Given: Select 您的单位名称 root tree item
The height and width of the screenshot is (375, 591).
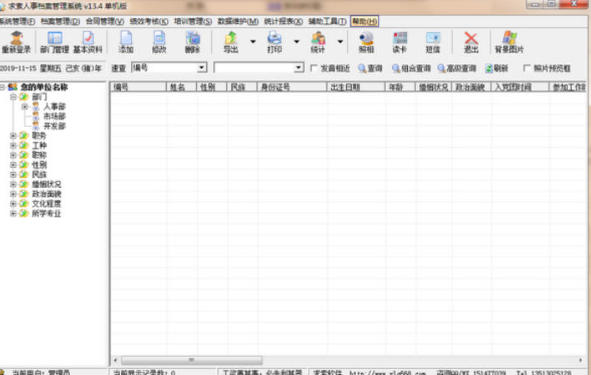Looking at the screenshot, I should (x=44, y=87).
